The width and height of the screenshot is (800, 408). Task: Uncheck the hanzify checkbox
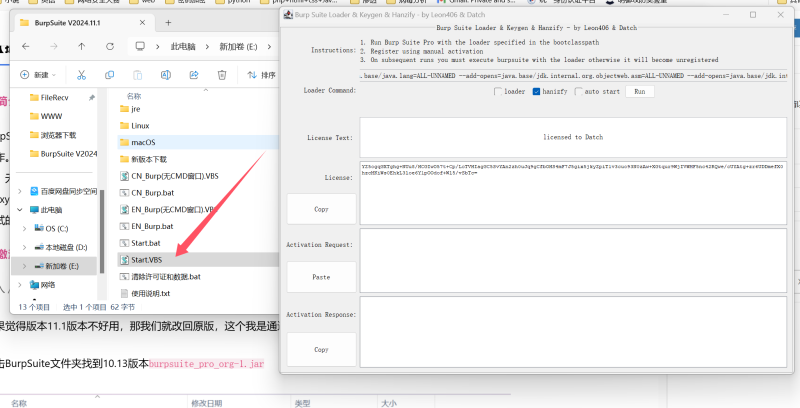(x=536, y=91)
